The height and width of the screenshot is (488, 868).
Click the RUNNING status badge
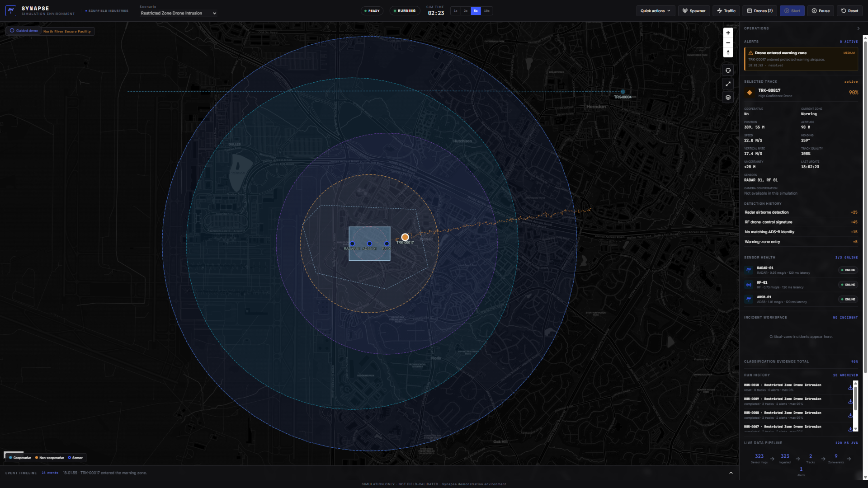coord(405,11)
